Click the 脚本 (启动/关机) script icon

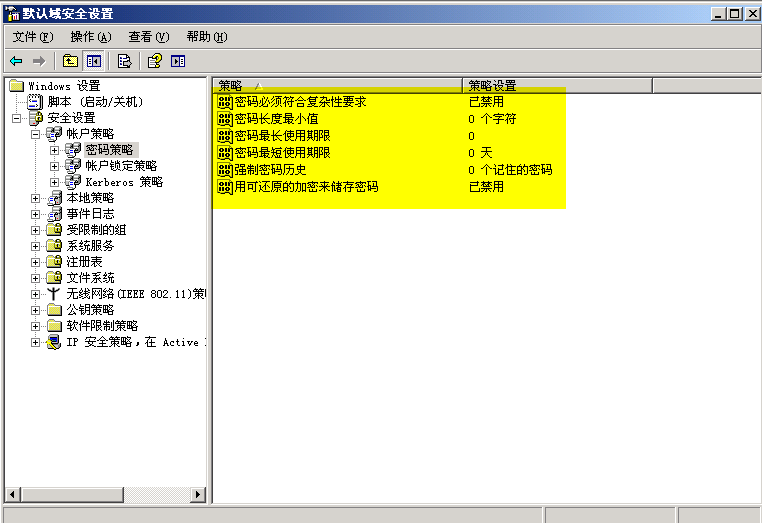35,102
